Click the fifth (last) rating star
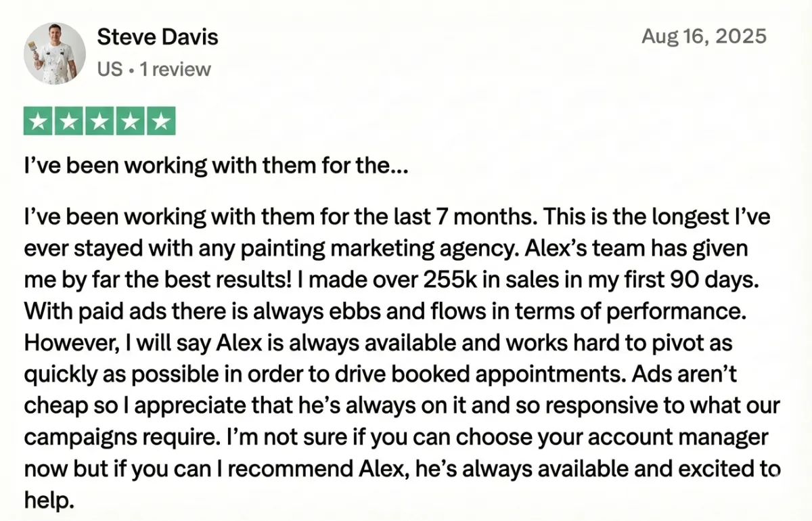The width and height of the screenshot is (812, 521). click(x=160, y=121)
